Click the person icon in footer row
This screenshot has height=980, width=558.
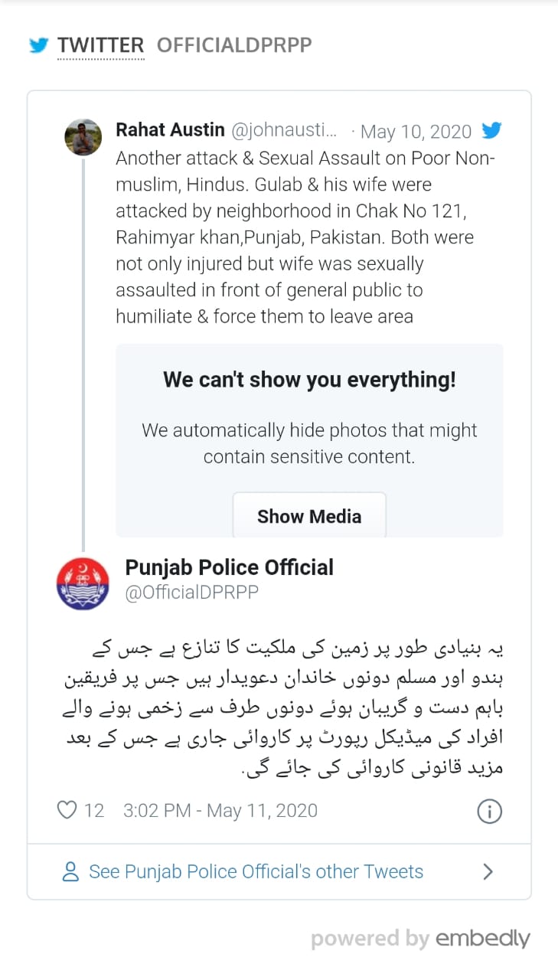(70, 871)
